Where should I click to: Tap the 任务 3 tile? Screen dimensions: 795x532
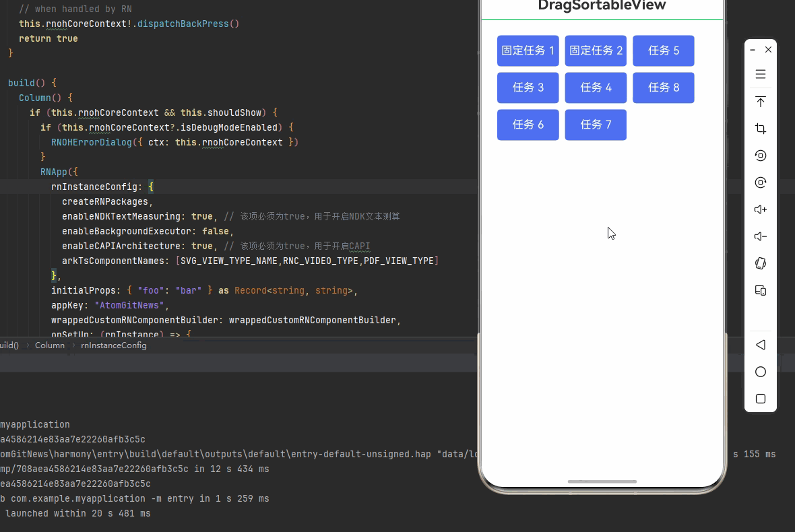point(528,88)
